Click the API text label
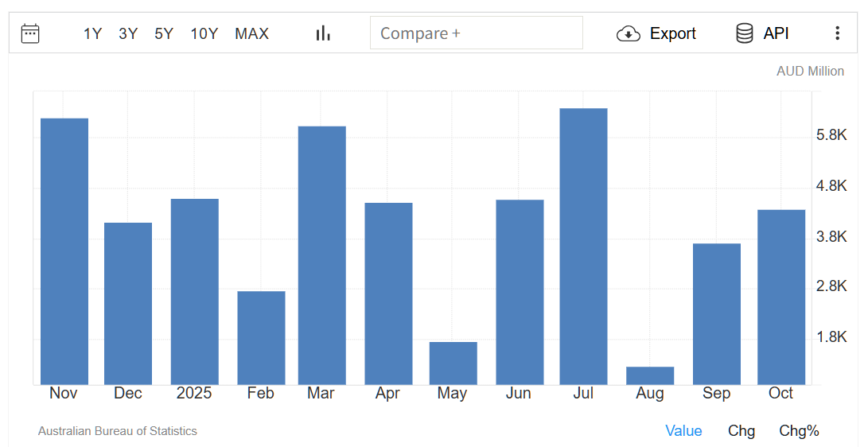The height and width of the screenshot is (447, 868). [x=776, y=33]
